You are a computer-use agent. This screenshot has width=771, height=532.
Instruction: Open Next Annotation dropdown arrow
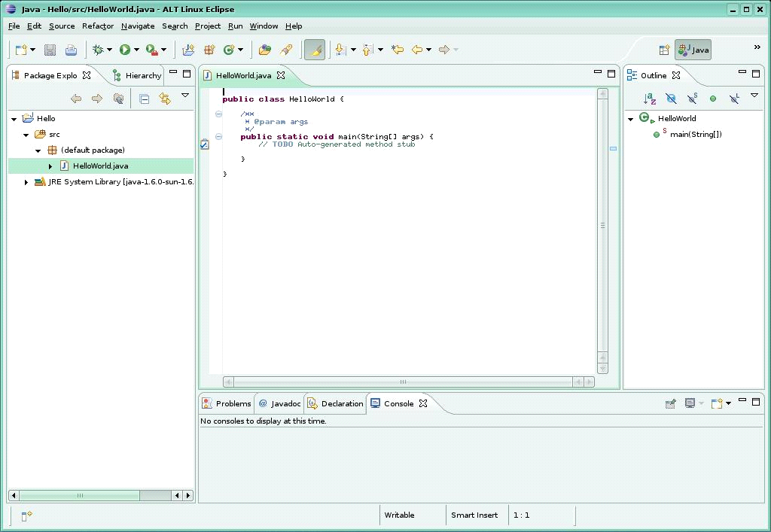[x=353, y=50]
